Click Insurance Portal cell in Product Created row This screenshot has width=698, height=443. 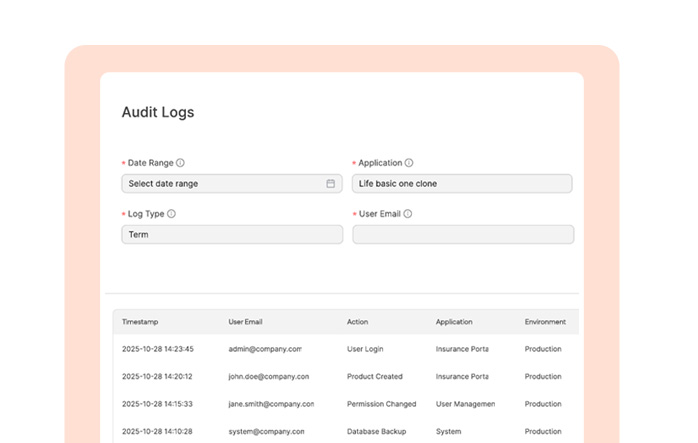[x=462, y=377]
